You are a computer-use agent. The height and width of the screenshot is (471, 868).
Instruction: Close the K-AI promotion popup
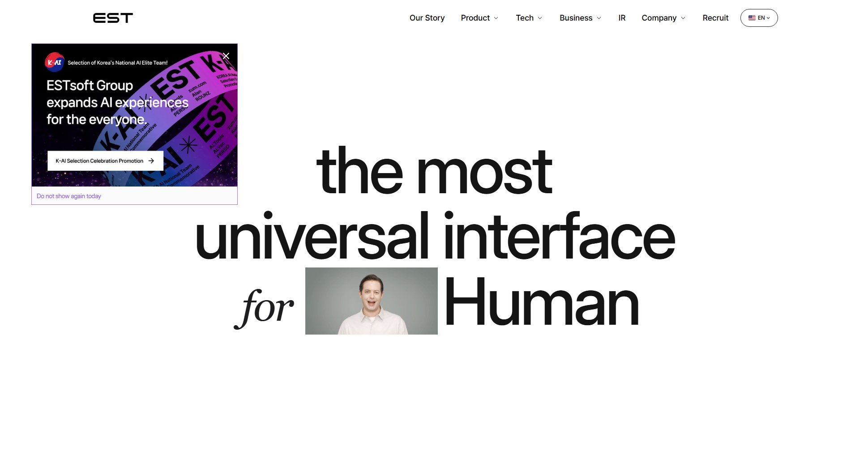[226, 56]
